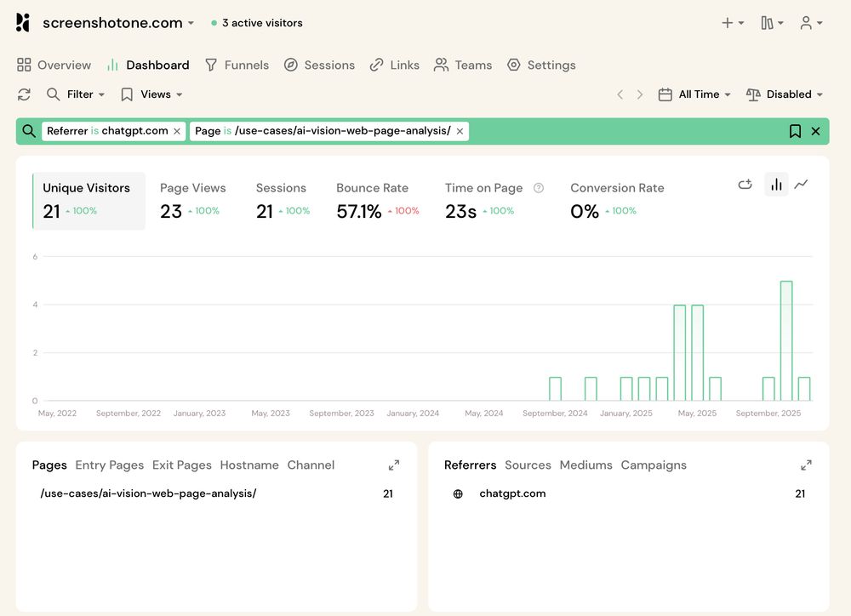Image resolution: width=851 pixels, height=616 pixels.
Task: Switch chart to line graph view
Action: click(801, 184)
